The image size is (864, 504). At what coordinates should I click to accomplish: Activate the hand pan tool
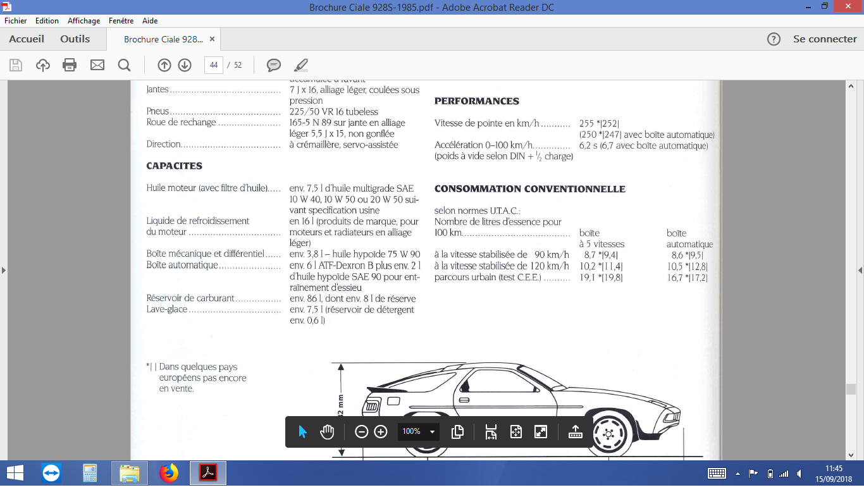pyautogui.click(x=327, y=431)
